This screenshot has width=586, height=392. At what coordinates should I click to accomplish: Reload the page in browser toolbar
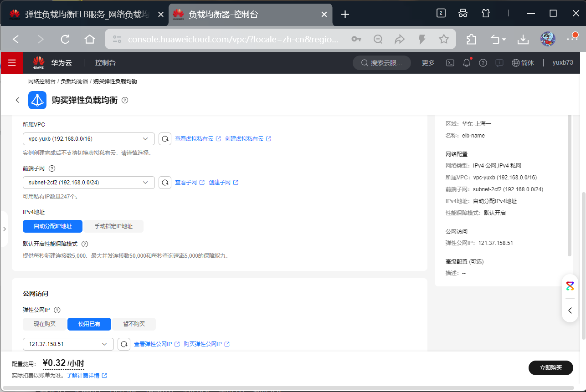pos(65,40)
